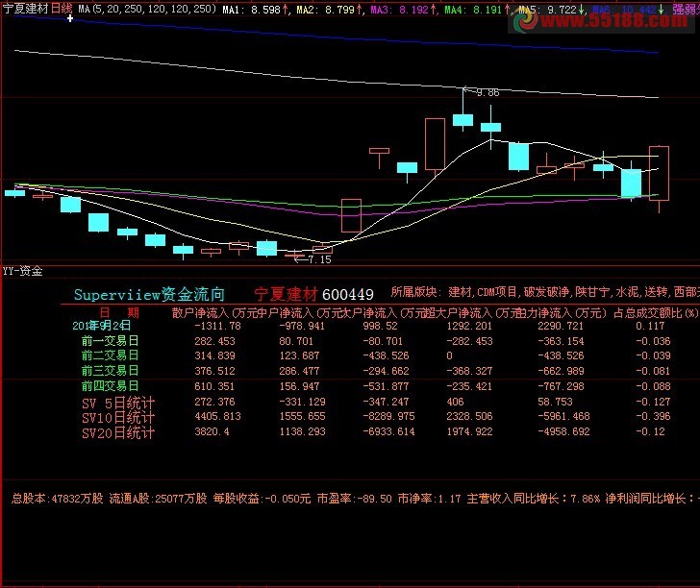Click the 流通A股:25077万股 footer entry
This screenshot has width=700, height=588.
[x=158, y=499]
